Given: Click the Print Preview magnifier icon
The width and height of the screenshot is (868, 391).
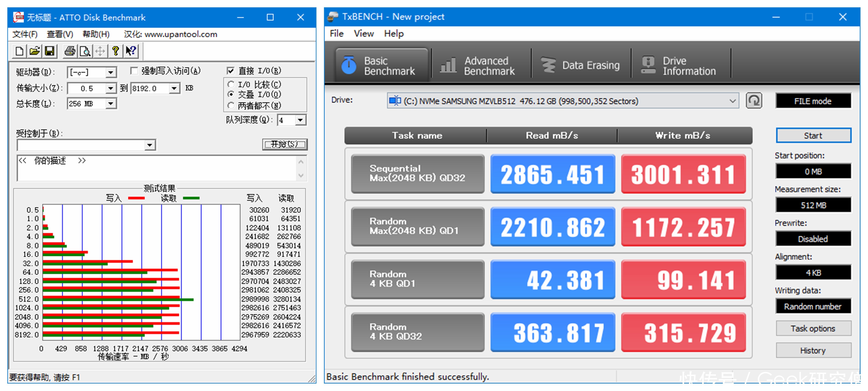Looking at the screenshot, I should pyautogui.click(x=85, y=51).
